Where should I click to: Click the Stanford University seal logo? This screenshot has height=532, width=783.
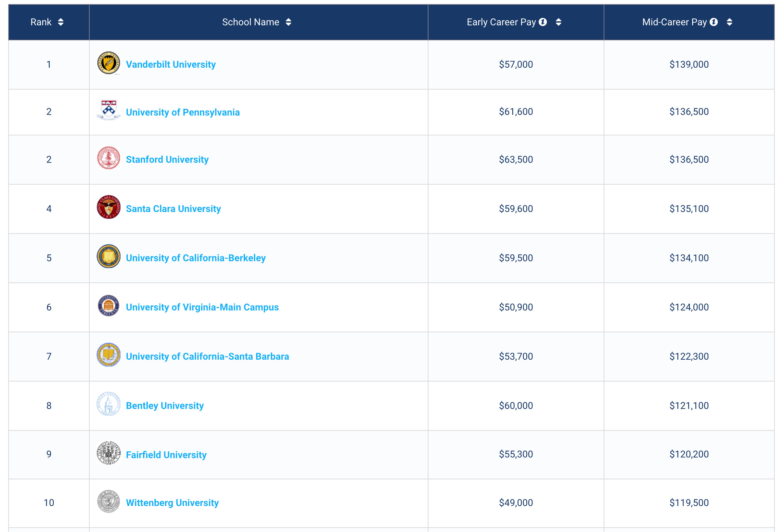coord(108,158)
